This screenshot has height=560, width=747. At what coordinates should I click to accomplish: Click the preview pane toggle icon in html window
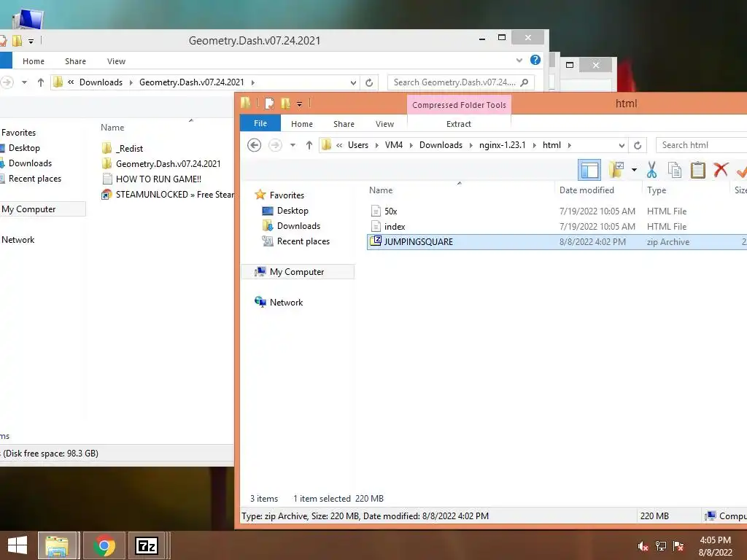click(589, 170)
